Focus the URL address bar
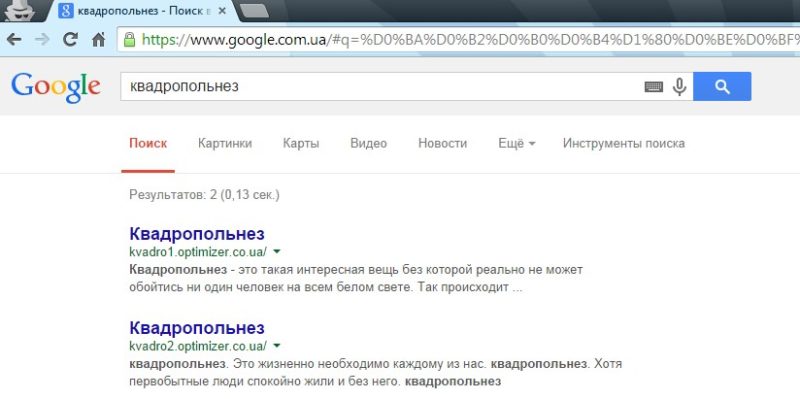 tap(458, 39)
